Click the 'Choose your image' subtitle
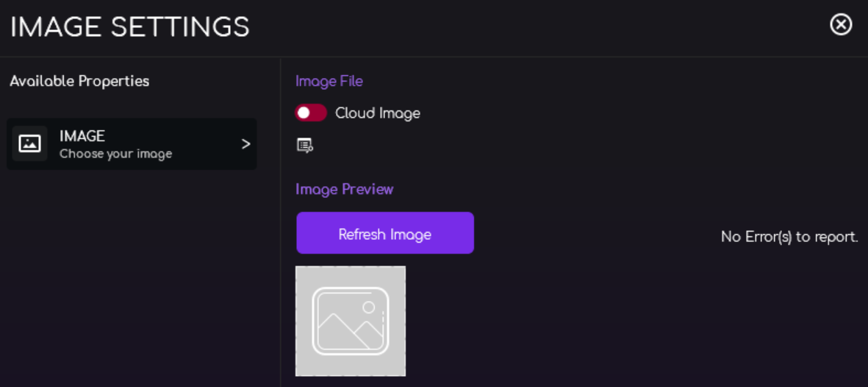868x387 pixels. [115, 154]
